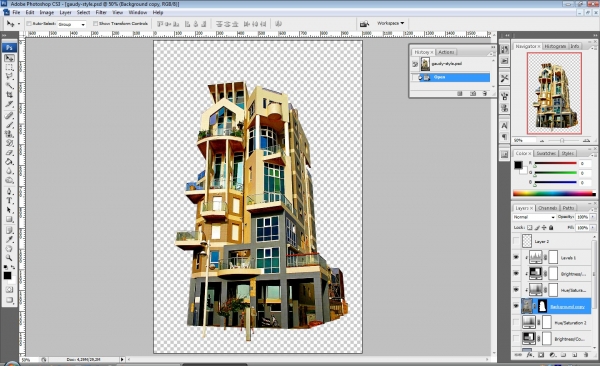The image size is (600, 366).
Task: Select the Dodge tool
Action: 9,180
